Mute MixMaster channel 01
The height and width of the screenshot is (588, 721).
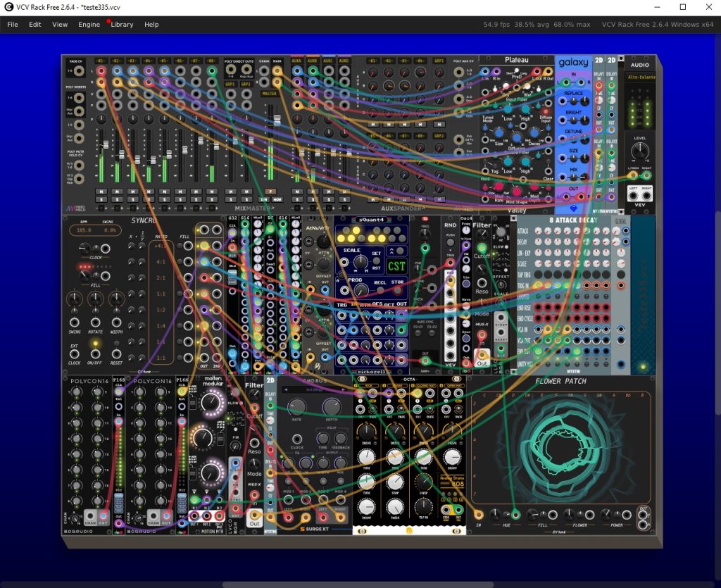point(101,192)
